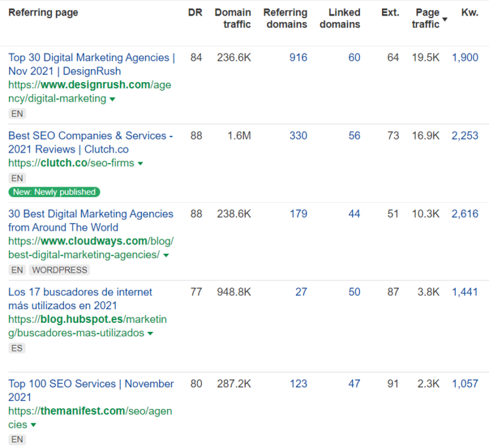The width and height of the screenshot is (489, 448).
Task: Click keywords value 1,900
Action: coord(465,57)
